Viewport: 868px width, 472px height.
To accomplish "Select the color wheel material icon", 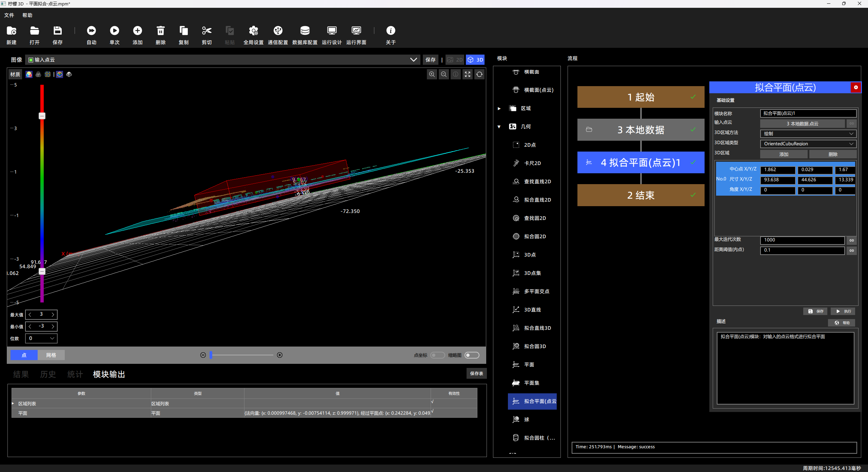I will pyautogui.click(x=29, y=74).
